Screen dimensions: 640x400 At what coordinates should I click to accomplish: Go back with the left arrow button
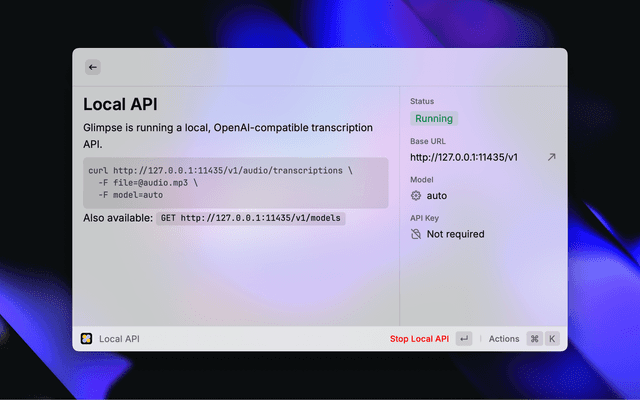[93, 67]
